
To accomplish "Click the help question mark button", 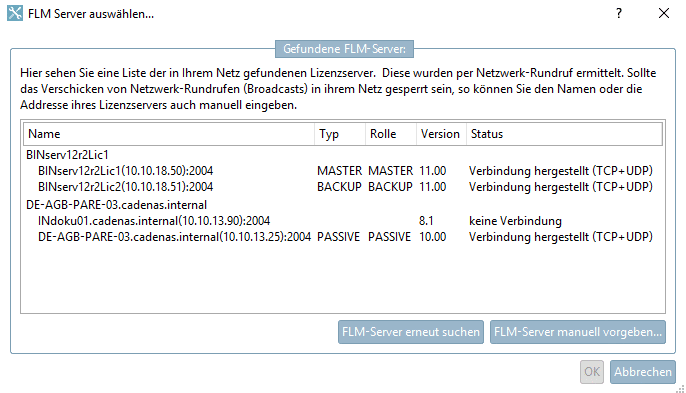I will 619,14.
